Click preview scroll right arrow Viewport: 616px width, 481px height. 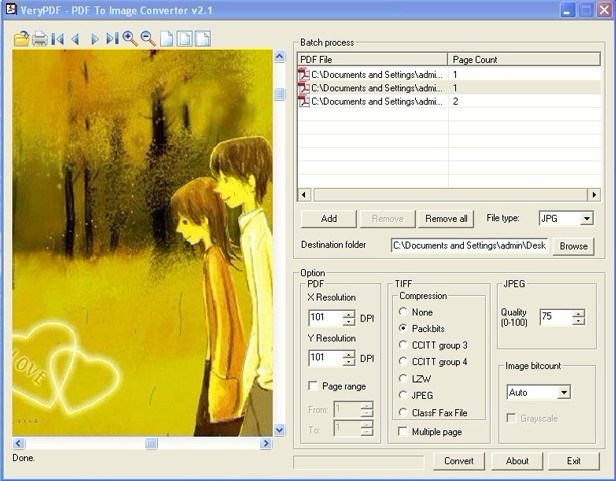click(266, 444)
